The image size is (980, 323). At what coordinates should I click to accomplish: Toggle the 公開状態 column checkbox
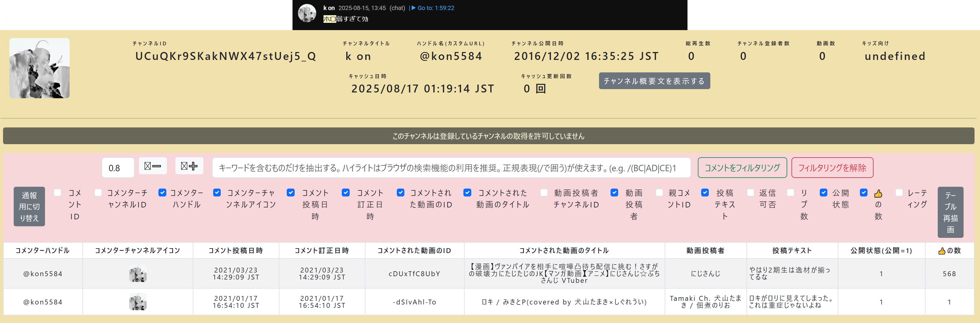tap(824, 193)
